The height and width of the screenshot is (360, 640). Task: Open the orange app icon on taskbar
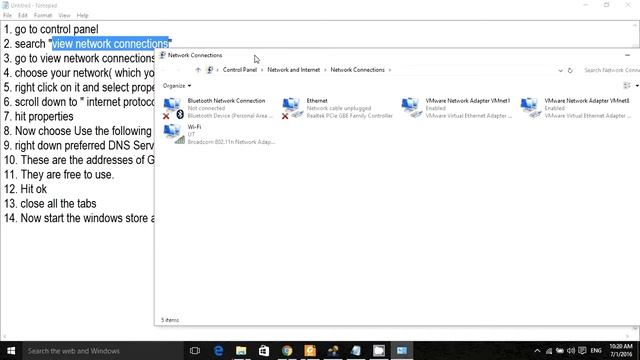(x=310, y=351)
